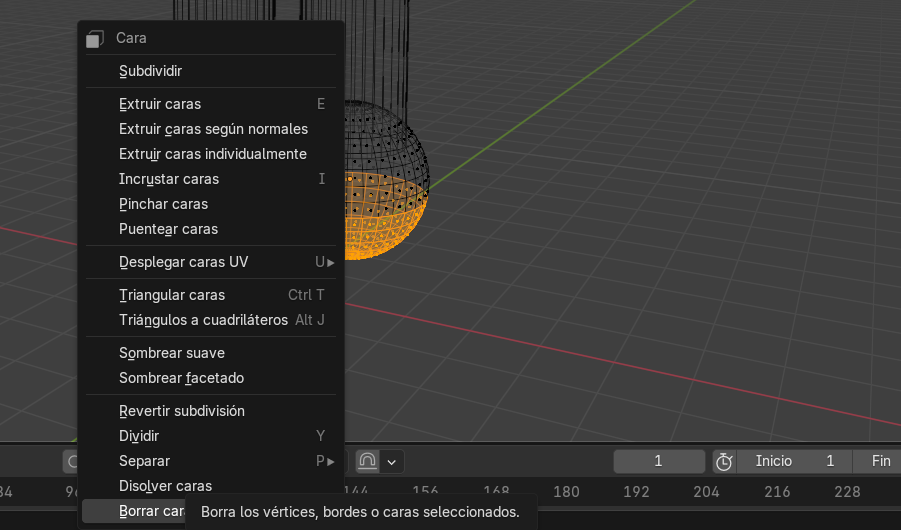The image size is (901, 530).
Task: Click Sombrear facetado menu option
Action: (x=181, y=378)
